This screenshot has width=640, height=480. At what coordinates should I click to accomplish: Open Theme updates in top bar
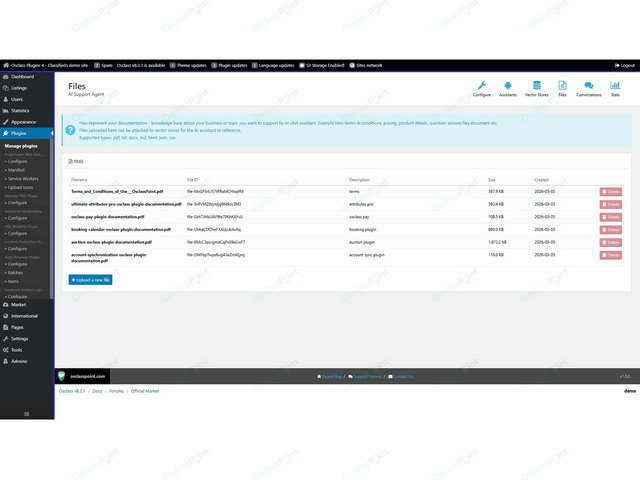(x=188, y=65)
